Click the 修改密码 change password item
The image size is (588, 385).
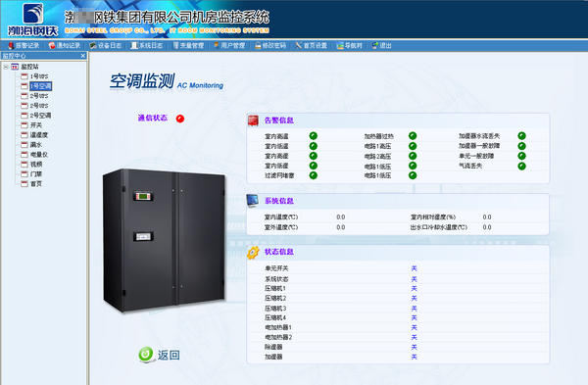point(270,46)
